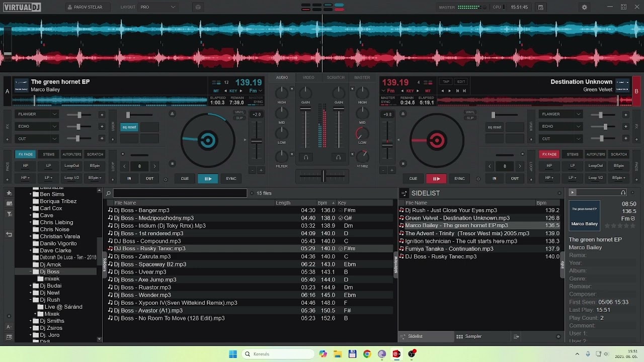Click the sidelist options icon beside SIDELIST title
644x362 pixels.
tap(404, 193)
